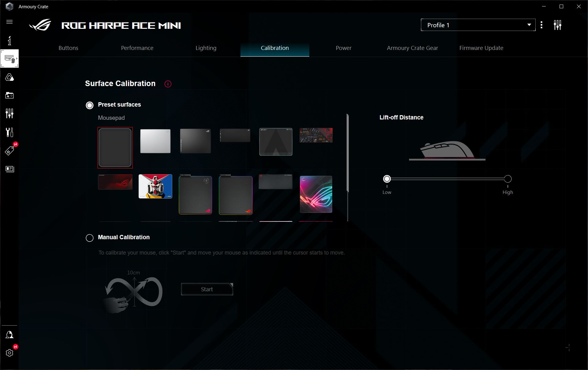Select the Gundam edition mousepad preset
The width and height of the screenshot is (588, 370).
(x=155, y=187)
